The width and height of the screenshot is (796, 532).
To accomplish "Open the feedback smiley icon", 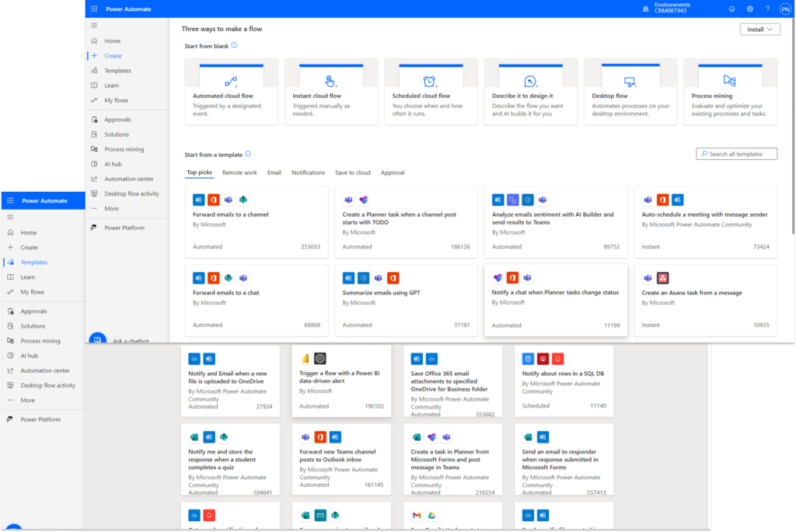I will coord(731,9).
